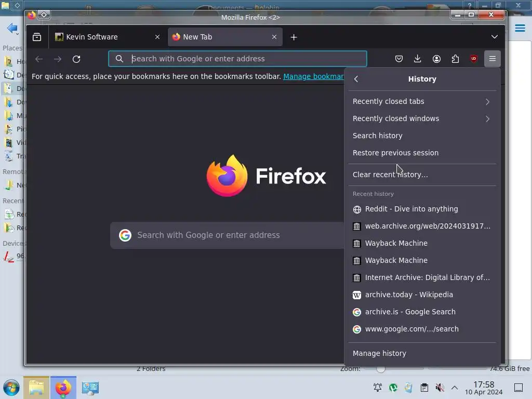Open the file manager taskbar icon
Screen dimensions: 532x399
click(x=36, y=388)
